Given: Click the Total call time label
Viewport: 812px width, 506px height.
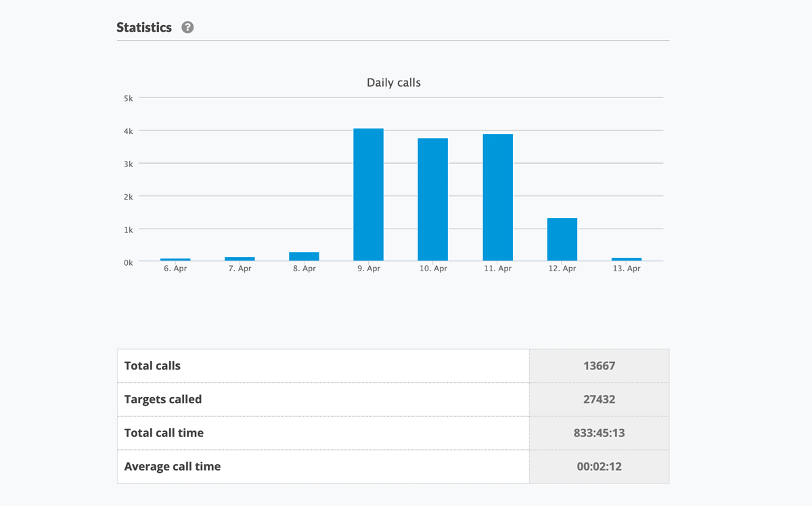Looking at the screenshot, I should (164, 433).
